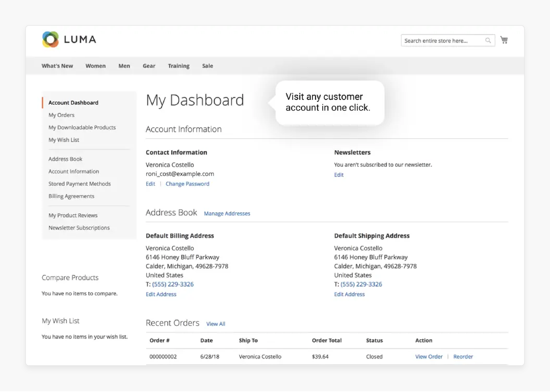The image size is (550, 392).
Task: Open Billing Agreements
Action: coord(71,196)
